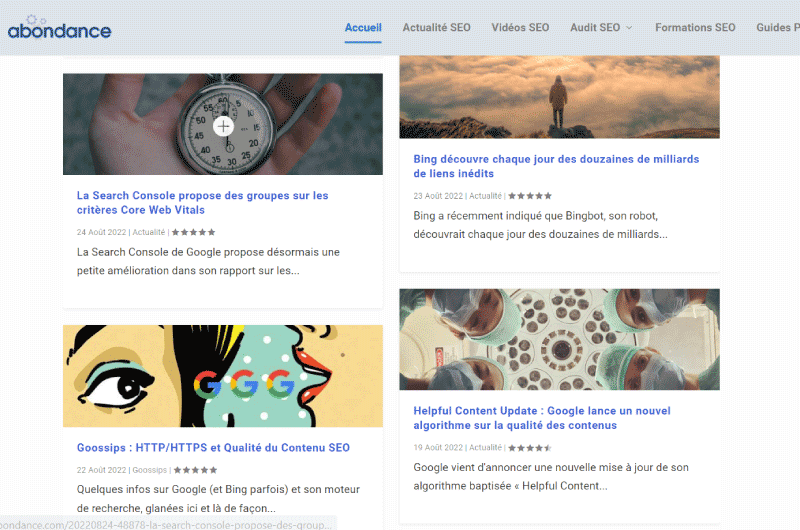
Task: Open the Search Console Core Web Vitals article
Action: tap(203, 203)
